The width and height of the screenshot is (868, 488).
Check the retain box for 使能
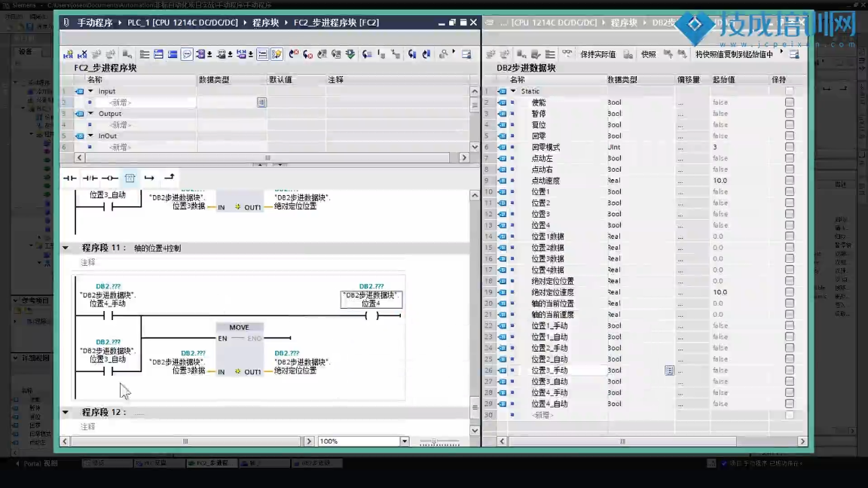tap(790, 102)
